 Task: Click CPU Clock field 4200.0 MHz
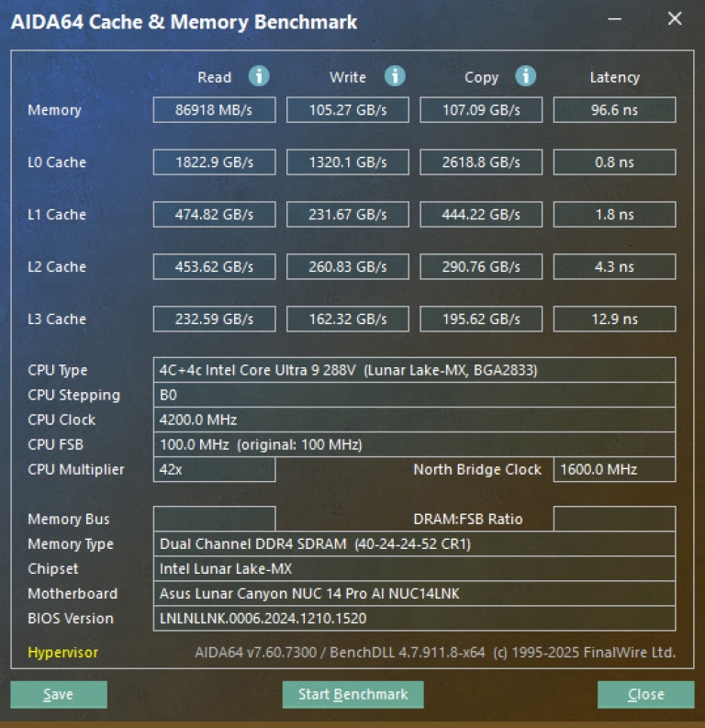pyautogui.click(x=414, y=420)
